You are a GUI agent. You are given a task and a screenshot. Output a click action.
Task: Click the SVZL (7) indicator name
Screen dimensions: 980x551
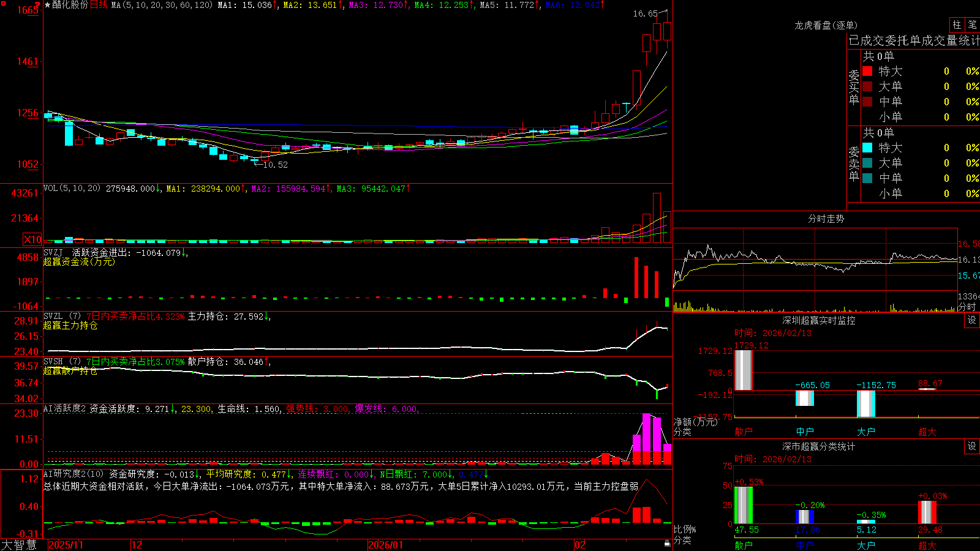tap(62, 317)
